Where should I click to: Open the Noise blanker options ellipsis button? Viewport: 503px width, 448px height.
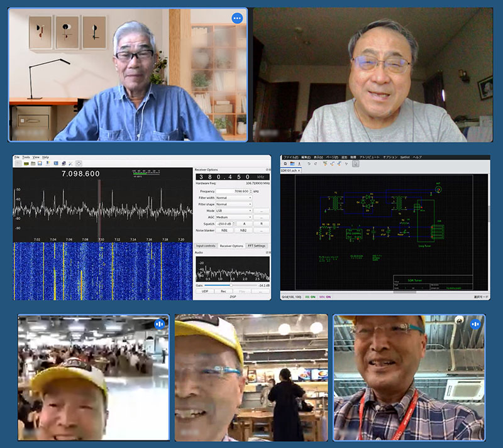[262, 230]
